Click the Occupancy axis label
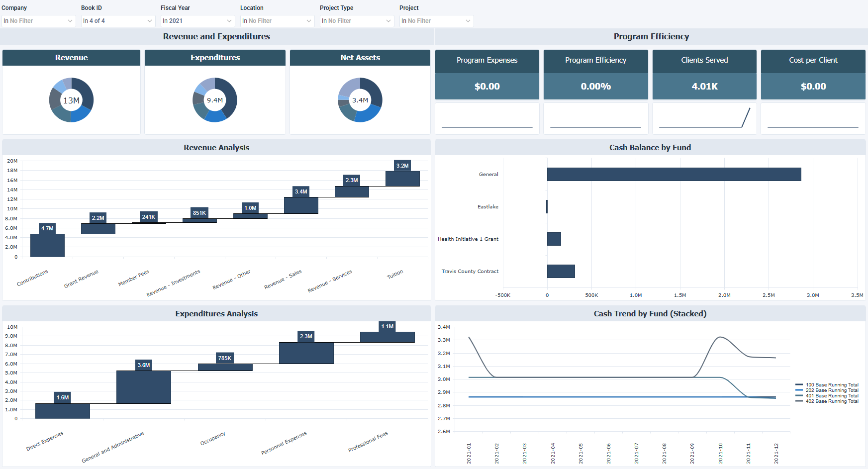This screenshot has width=868, height=469. pyautogui.click(x=213, y=439)
